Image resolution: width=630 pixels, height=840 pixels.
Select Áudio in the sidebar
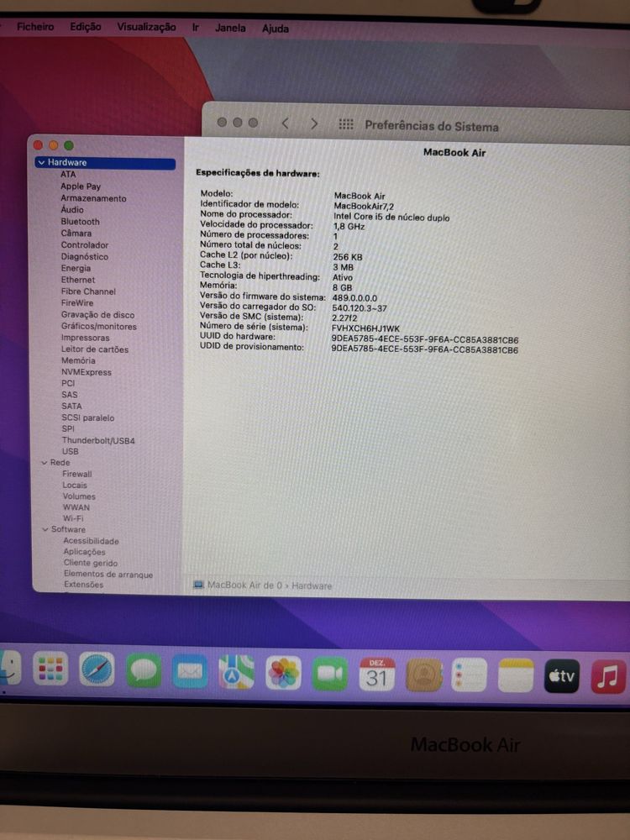[71, 209]
